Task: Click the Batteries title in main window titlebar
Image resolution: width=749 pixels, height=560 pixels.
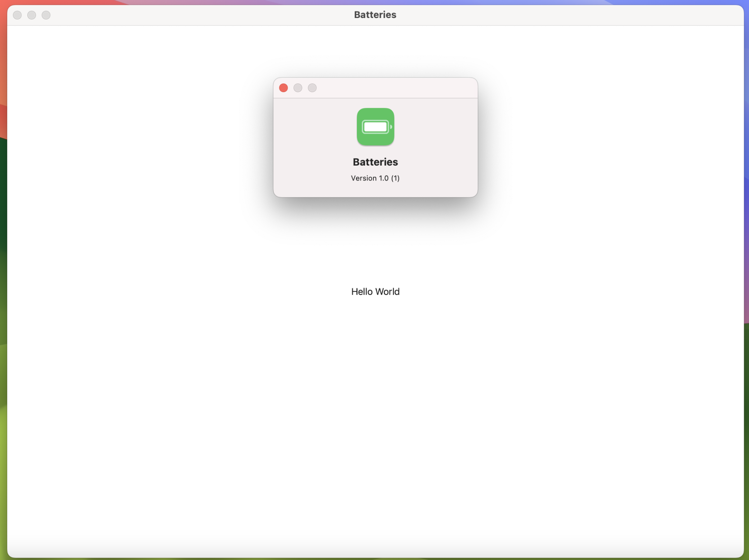Action: [x=375, y=15]
